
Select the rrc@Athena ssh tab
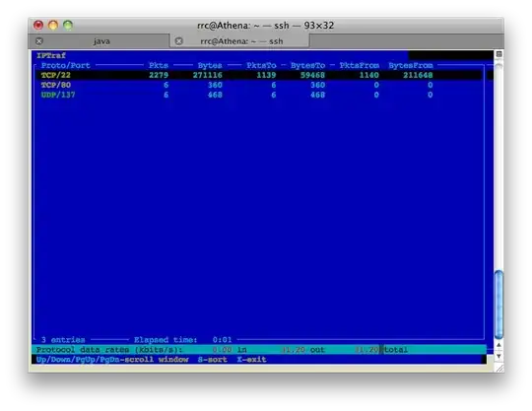tap(240, 41)
